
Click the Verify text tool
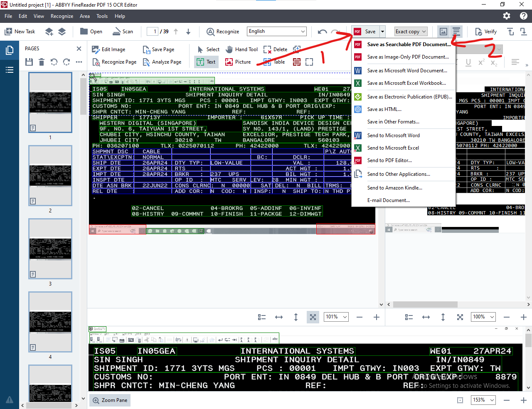[485, 32]
